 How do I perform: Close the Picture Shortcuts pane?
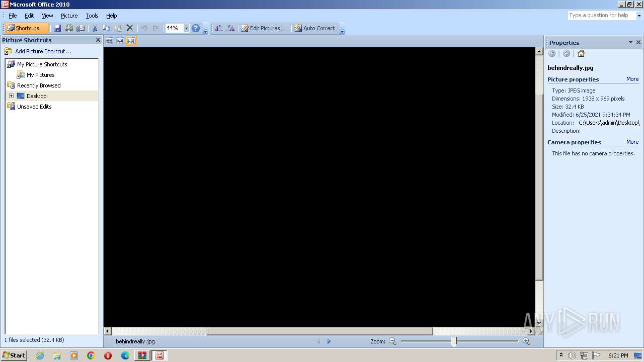tap(98, 40)
